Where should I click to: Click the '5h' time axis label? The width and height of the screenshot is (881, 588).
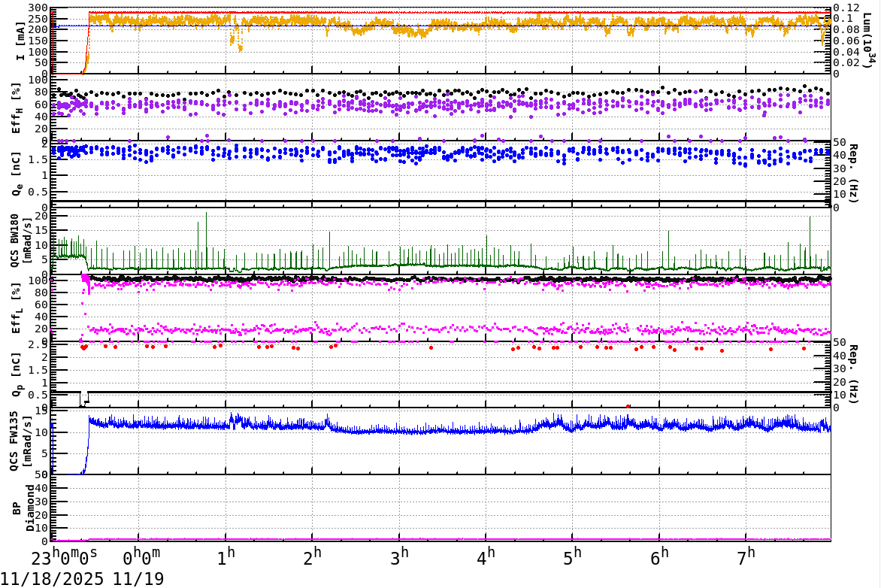click(x=573, y=558)
